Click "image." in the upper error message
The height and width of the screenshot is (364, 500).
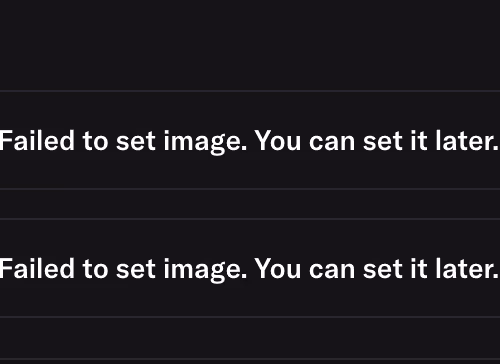pos(205,142)
